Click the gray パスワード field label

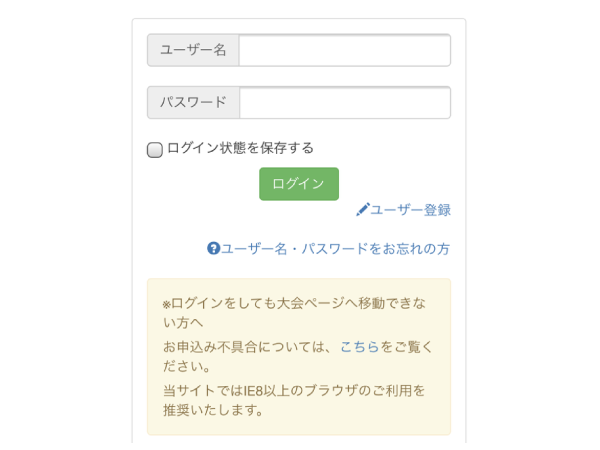tap(194, 103)
